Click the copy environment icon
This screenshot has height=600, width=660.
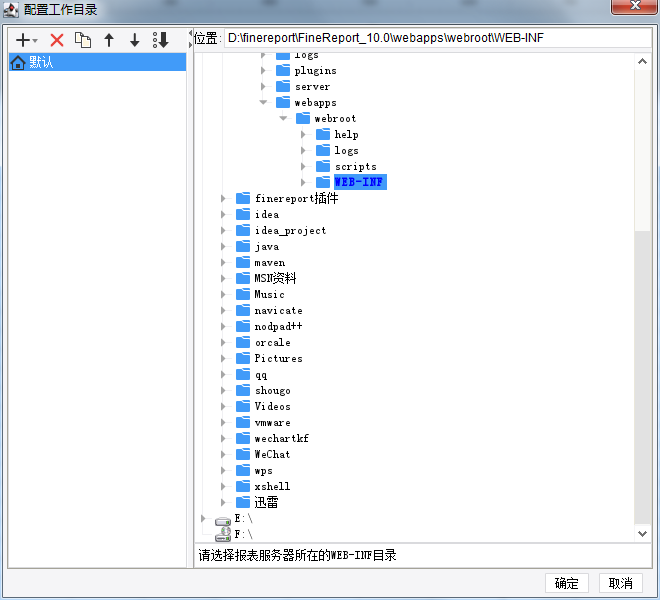83,40
